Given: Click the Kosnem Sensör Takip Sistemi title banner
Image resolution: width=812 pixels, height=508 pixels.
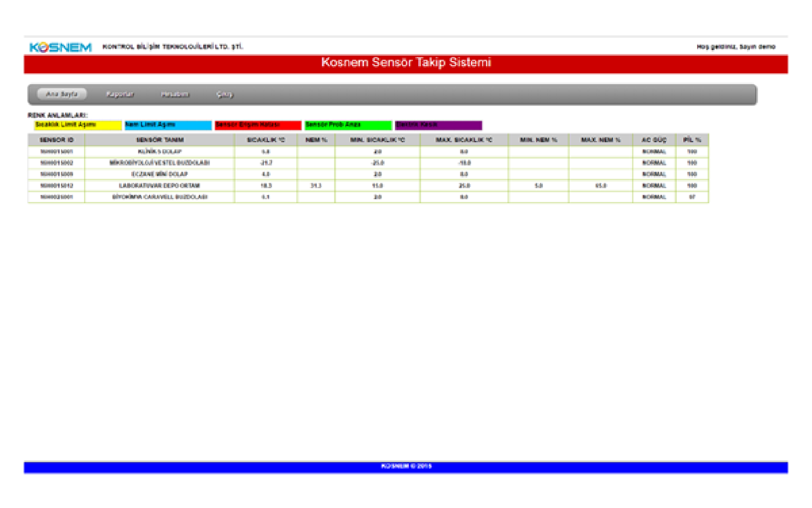Looking at the screenshot, I should coord(406,63).
